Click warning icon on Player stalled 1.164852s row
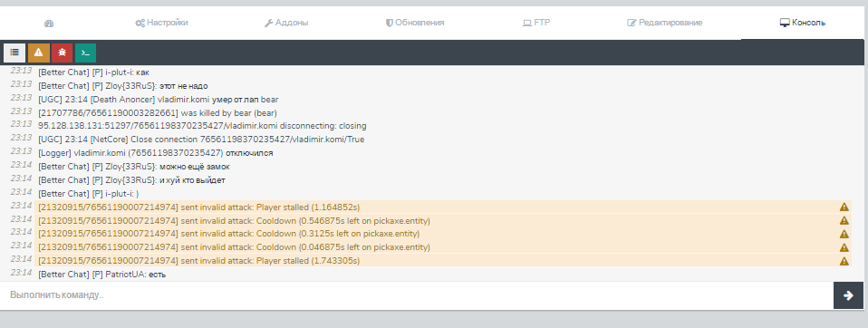Image resolution: width=868 pixels, height=328 pixels. (x=844, y=207)
